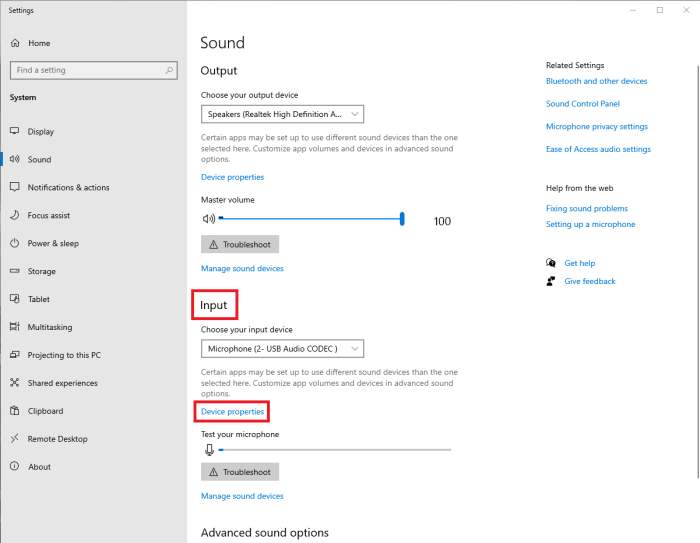700x543 pixels.
Task: Open input Device properties link
Action: (x=232, y=412)
